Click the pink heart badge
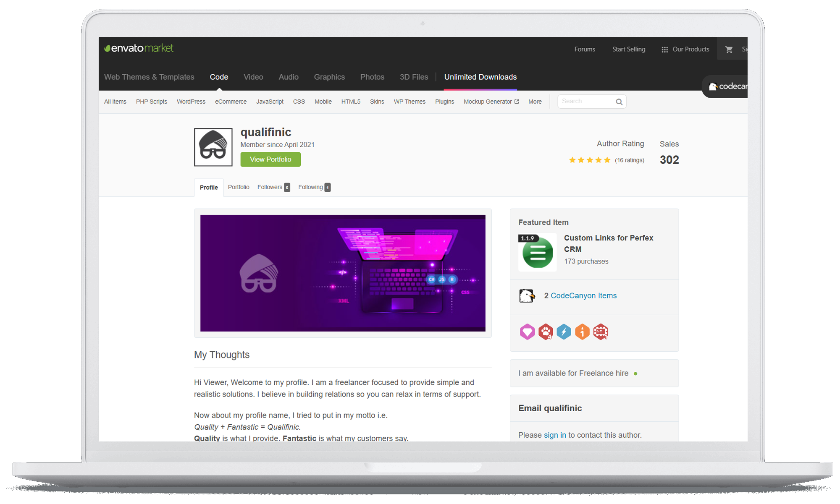Screen dimensions: 840x504 [527, 332]
